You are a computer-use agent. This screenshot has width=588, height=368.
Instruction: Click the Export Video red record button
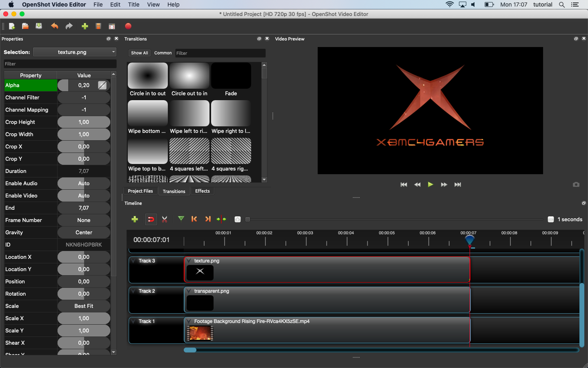(x=128, y=26)
